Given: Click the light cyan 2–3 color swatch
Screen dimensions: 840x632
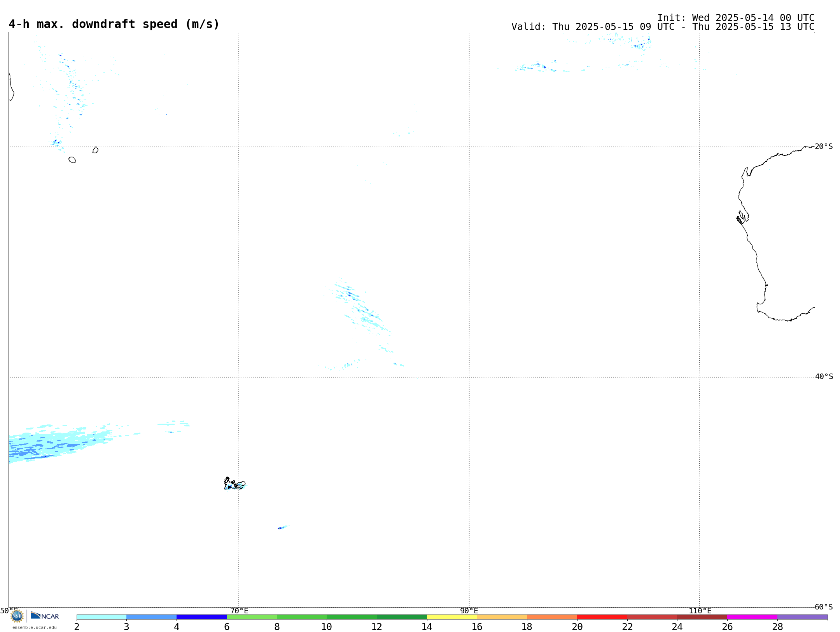Looking at the screenshot, I should pyautogui.click(x=101, y=617).
